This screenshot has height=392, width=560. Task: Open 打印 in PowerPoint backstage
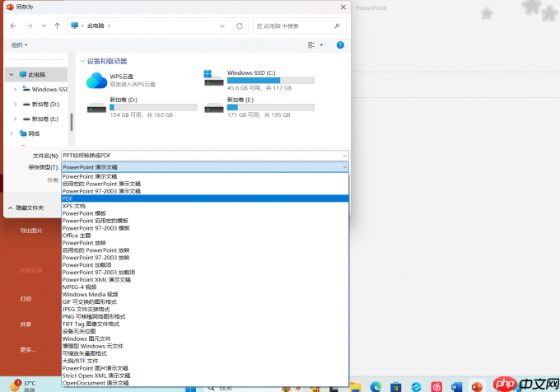tap(26, 299)
